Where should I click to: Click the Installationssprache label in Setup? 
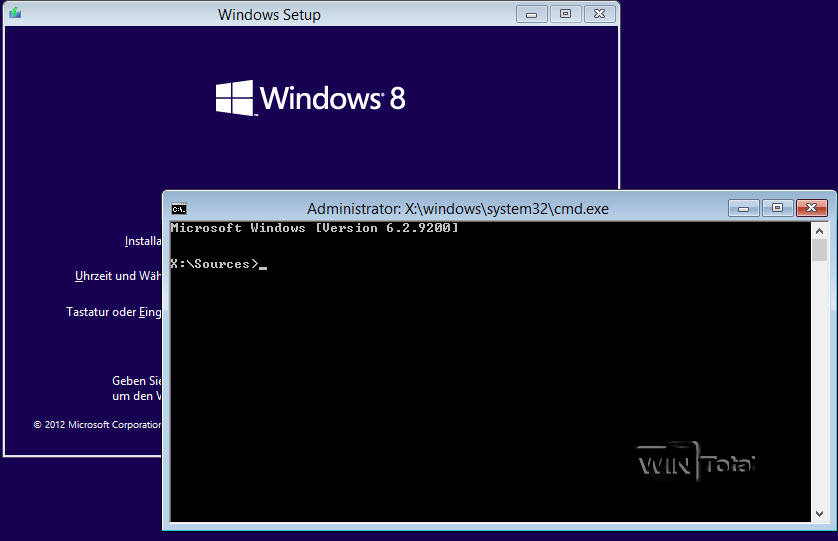(143, 241)
